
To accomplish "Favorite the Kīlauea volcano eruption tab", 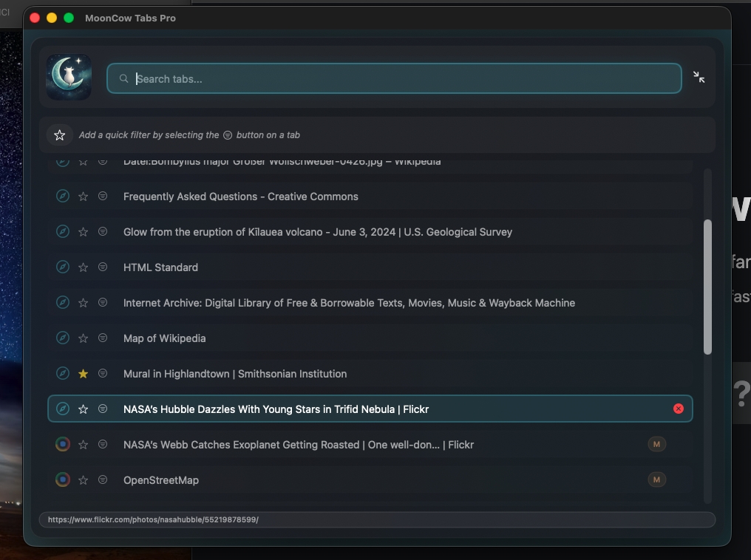I will coord(84,232).
